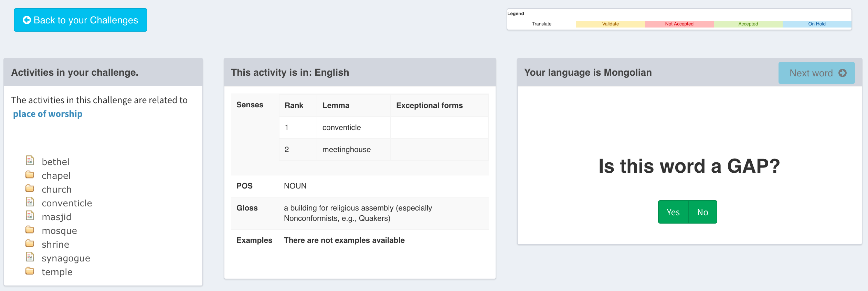
Task: Select the synagogue activity
Action: 66,258
